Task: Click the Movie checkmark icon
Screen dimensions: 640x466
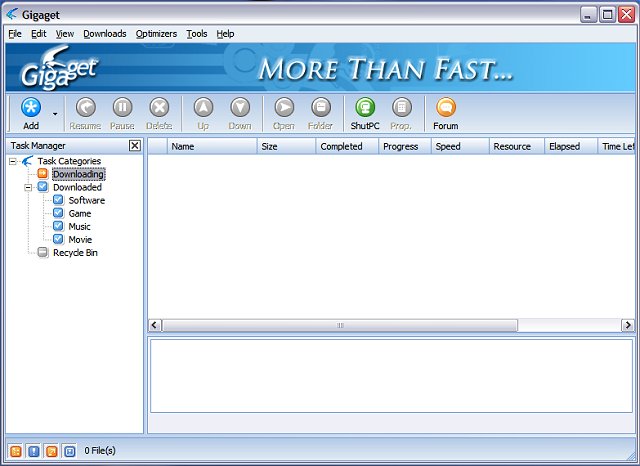Action: [x=58, y=239]
